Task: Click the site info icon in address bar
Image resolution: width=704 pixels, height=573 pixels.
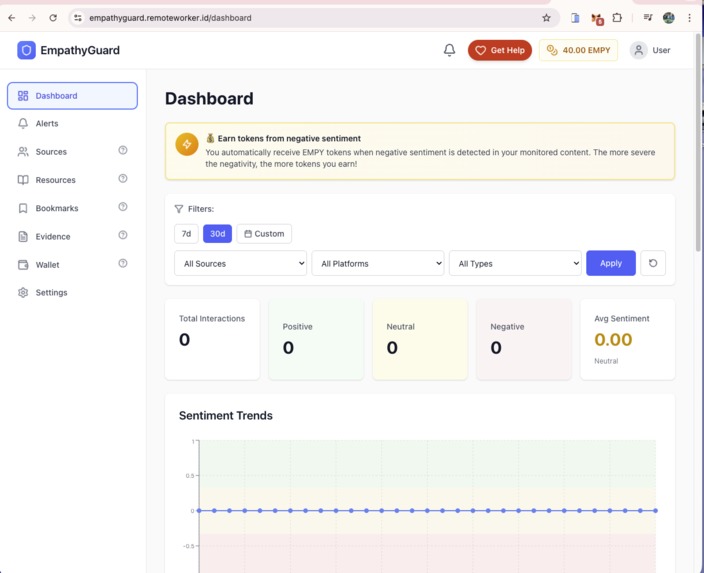Action: 78,18
